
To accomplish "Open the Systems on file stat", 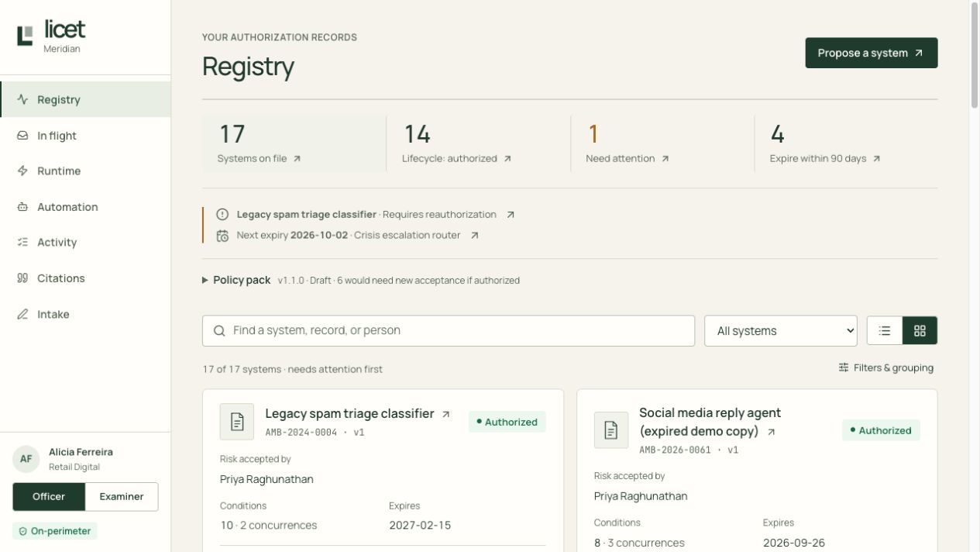I will pos(294,144).
